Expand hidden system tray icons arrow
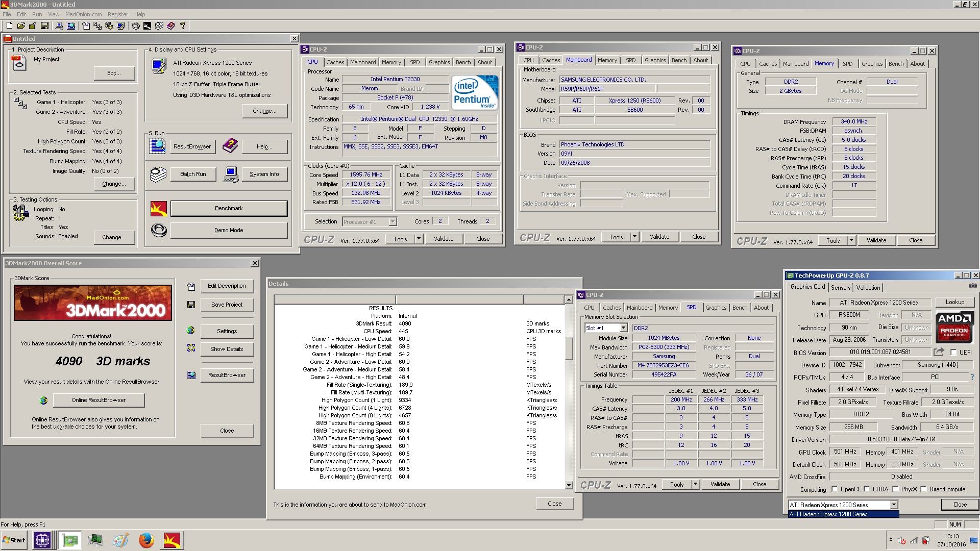 tap(891, 540)
